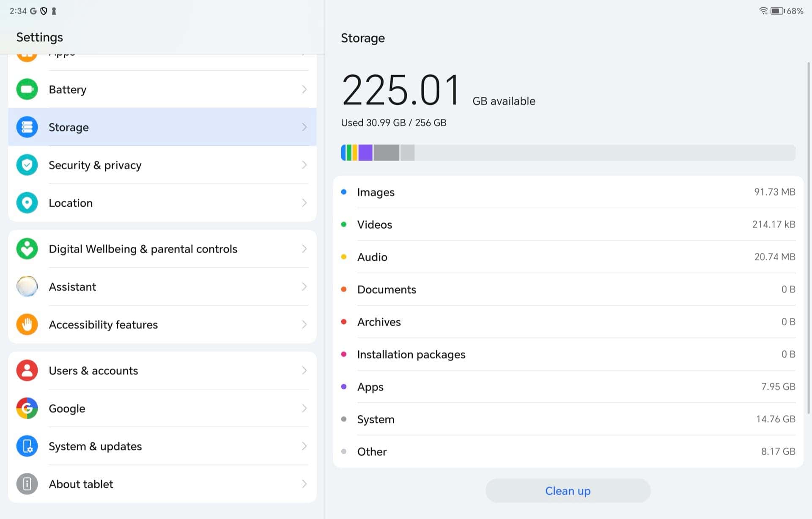Tap the shield status bar icon
812x519 pixels.
click(x=44, y=11)
